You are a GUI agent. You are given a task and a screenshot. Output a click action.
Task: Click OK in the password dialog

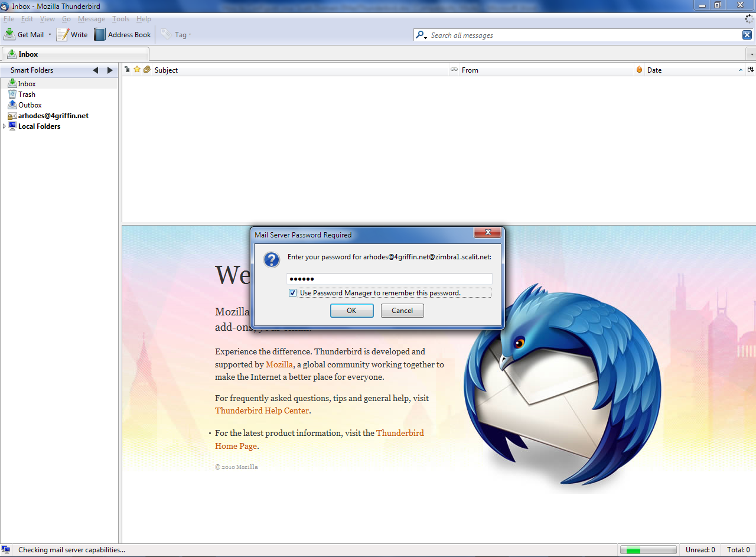click(x=351, y=311)
